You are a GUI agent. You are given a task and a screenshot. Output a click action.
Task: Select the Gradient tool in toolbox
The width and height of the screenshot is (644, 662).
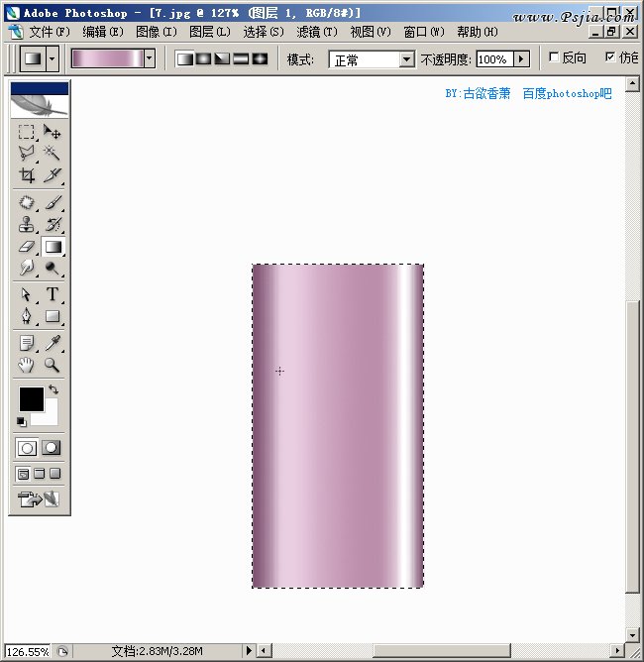[x=53, y=247]
